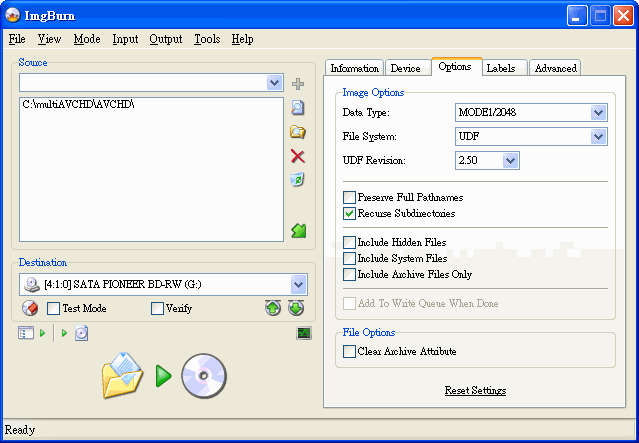The width and height of the screenshot is (639, 443).
Task: Click the ImgBurn title bar logo
Action: point(13,15)
